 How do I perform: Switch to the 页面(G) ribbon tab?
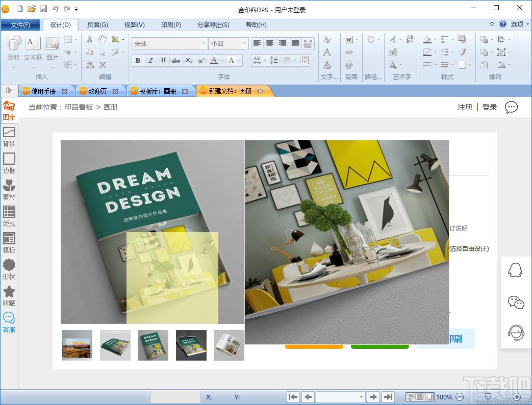(97, 25)
